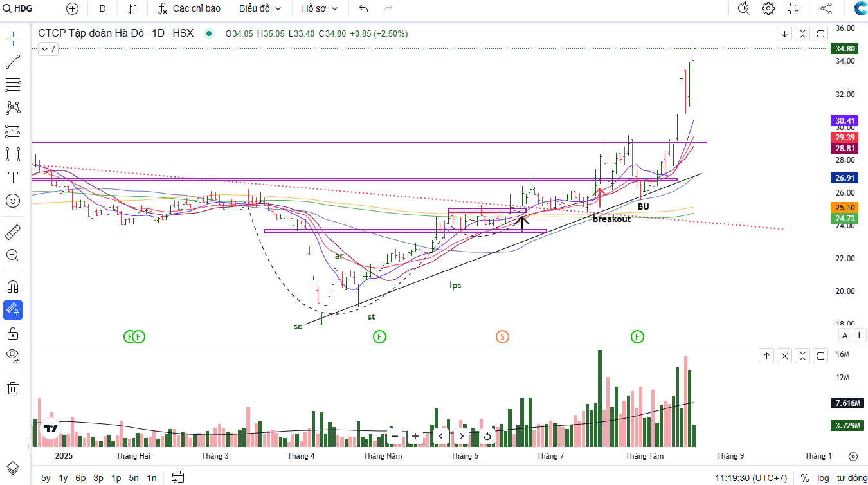This screenshot has width=868, height=485.
Task: Click the undo arrow button
Action: pyautogui.click(x=364, y=8)
